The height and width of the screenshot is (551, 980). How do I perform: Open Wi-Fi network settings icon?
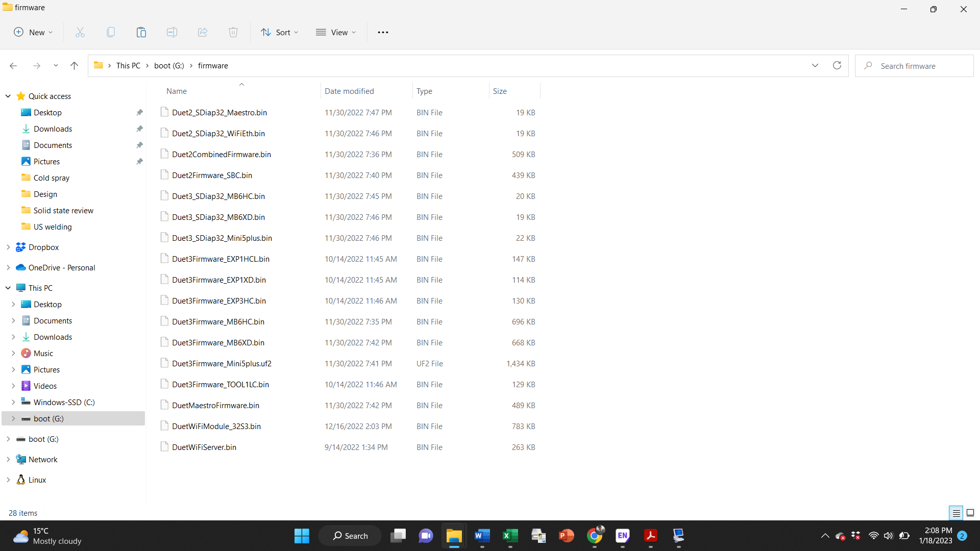(873, 536)
